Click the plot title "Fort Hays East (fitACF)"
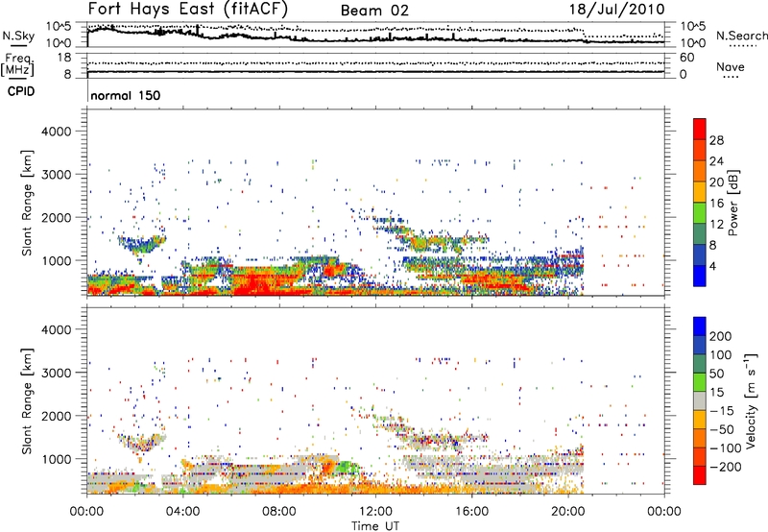Screen dimensions: 768x532 click(188, 9)
